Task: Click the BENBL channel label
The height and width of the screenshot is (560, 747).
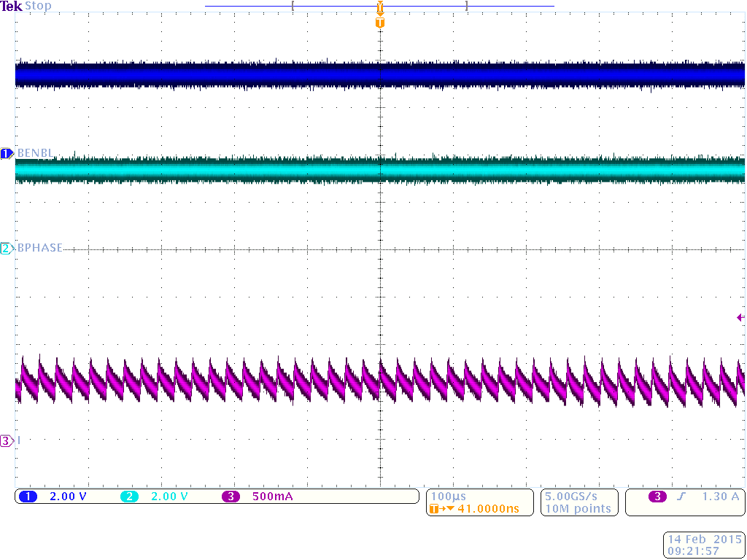Action: point(36,153)
